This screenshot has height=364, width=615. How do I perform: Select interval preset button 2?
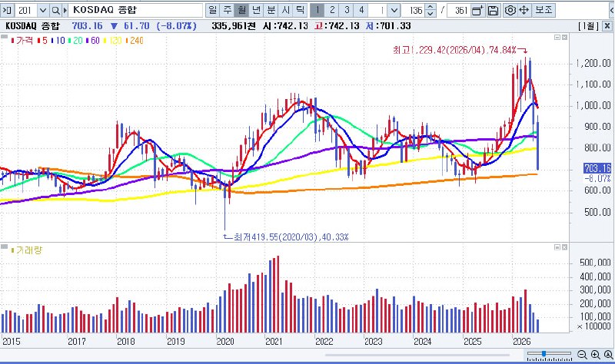(x=332, y=10)
